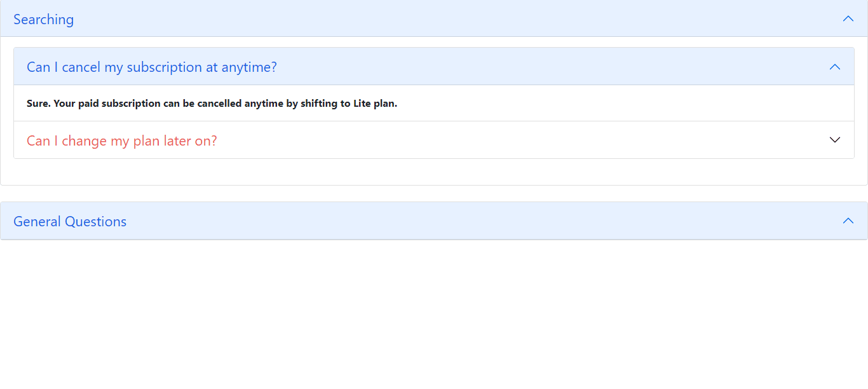Click the 'Can I change my plan later on?' text
This screenshot has height=389, width=868.
click(x=121, y=140)
